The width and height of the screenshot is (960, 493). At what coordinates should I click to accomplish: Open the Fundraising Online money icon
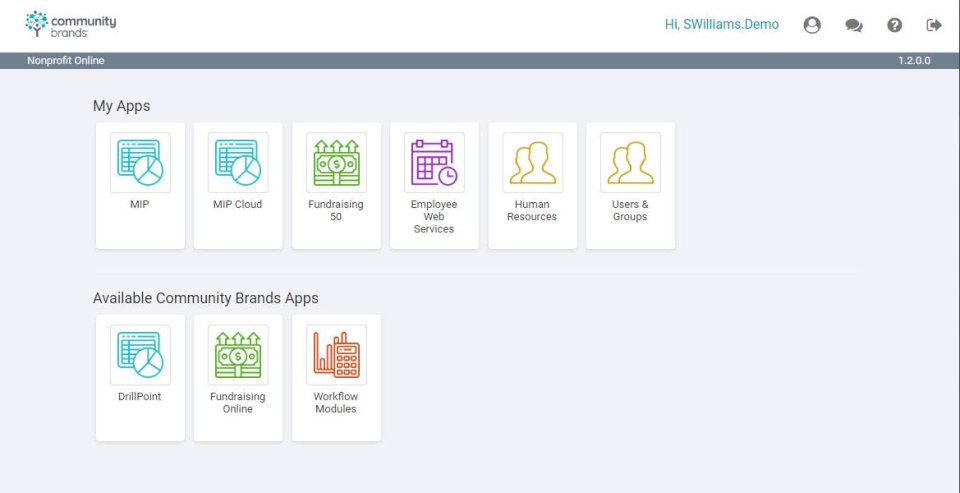pyautogui.click(x=238, y=355)
